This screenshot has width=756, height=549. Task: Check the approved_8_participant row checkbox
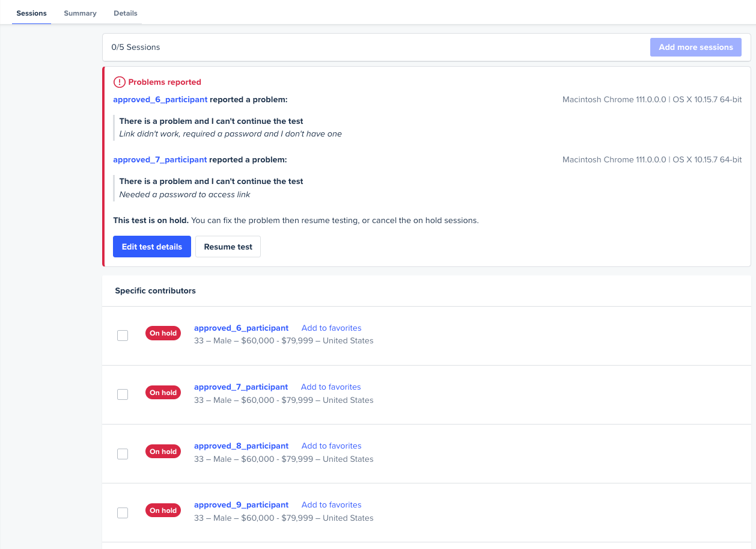pyautogui.click(x=123, y=454)
